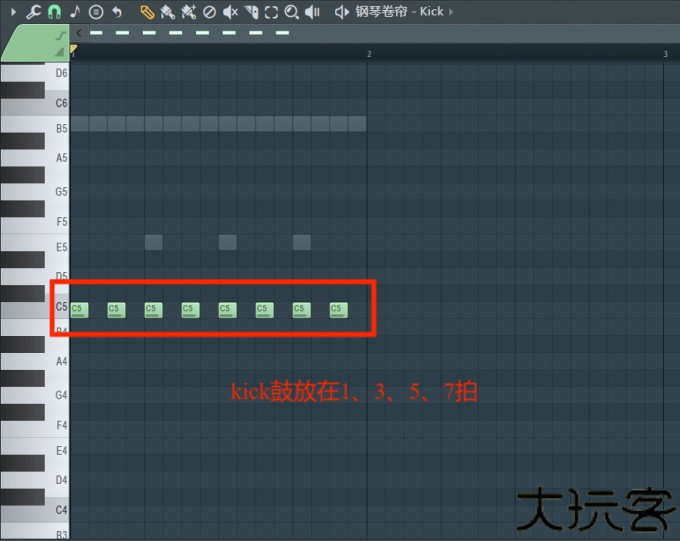This screenshot has height=541, width=680.
Task: Select the Delete tool
Action: [209, 12]
